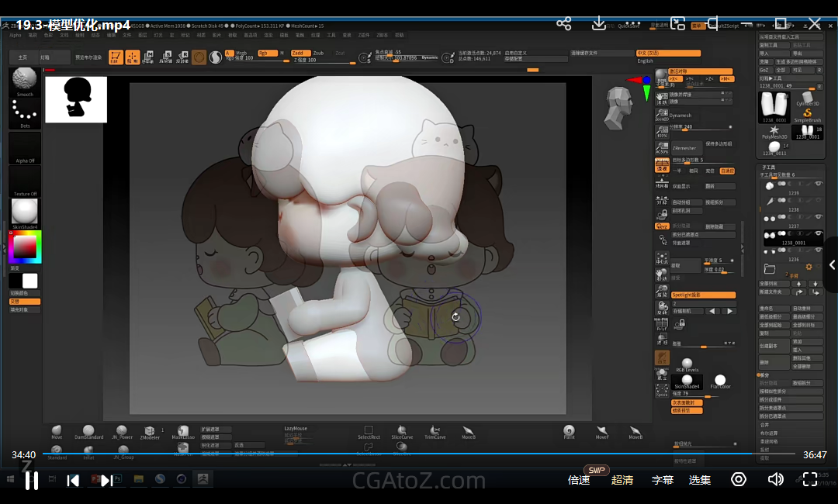The image size is (838, 504).
Task: Click the ZRemesher button
Action: pos(685,147)
